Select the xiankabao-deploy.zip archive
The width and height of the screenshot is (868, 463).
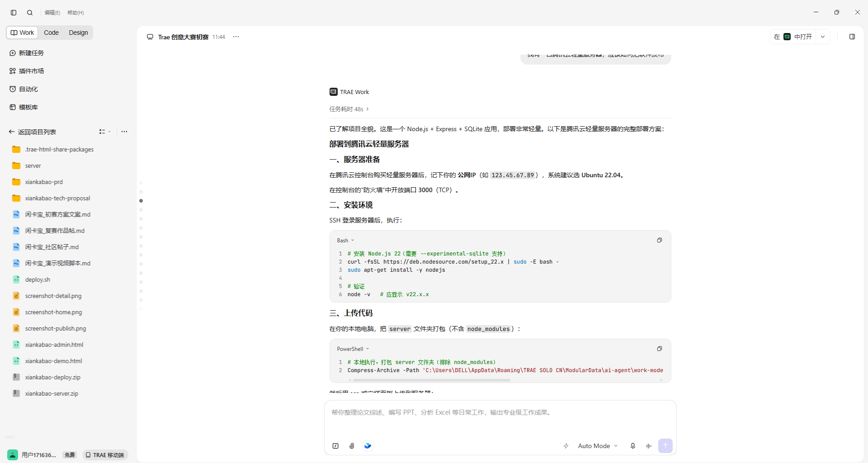47,377
